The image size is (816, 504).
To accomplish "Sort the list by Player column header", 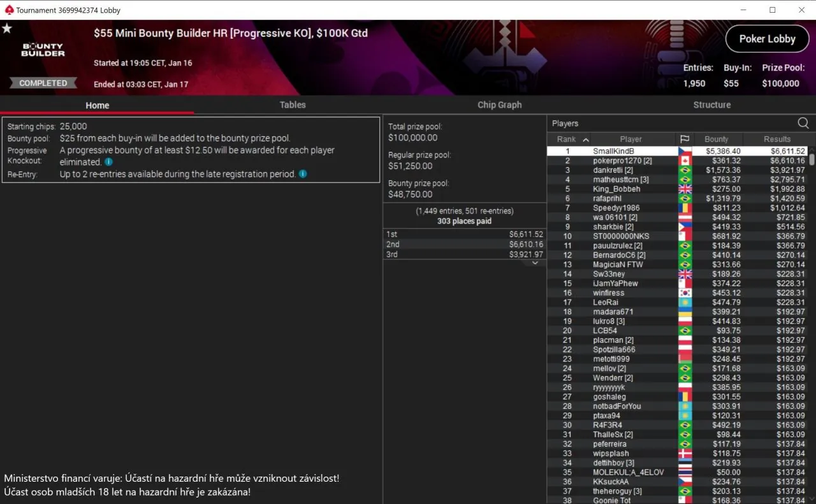I will click(630, 139).
